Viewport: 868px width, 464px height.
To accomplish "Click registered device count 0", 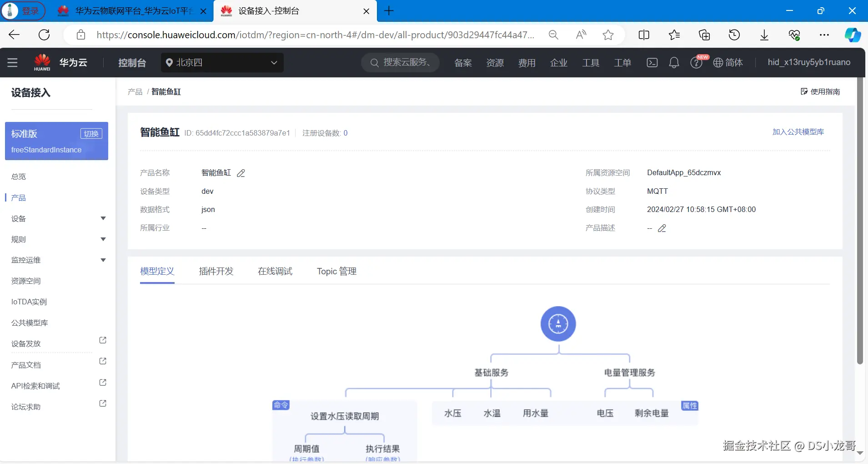I will point(346,133).
